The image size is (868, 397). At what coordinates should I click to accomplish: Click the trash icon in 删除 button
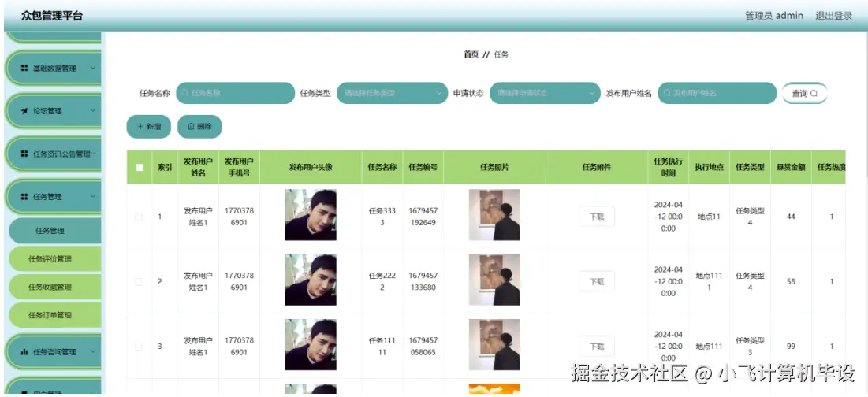point(192,127)
